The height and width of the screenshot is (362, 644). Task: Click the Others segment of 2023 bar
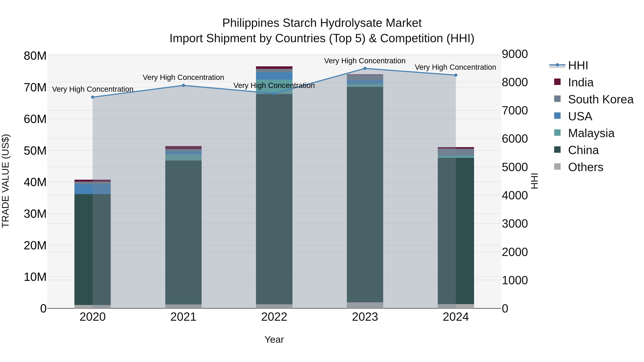(x=365, y=305)
